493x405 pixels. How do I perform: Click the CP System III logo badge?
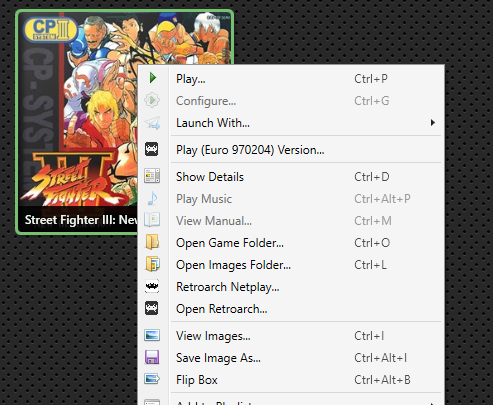[50, 30]
